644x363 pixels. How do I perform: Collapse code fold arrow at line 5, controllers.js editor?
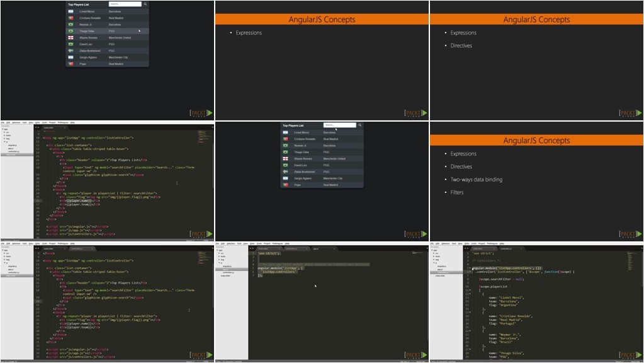[470, 268]
